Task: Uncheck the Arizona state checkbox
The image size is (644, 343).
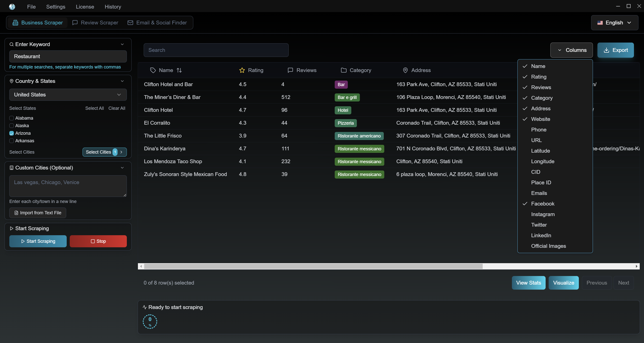Action: click(x=12, y=133)
